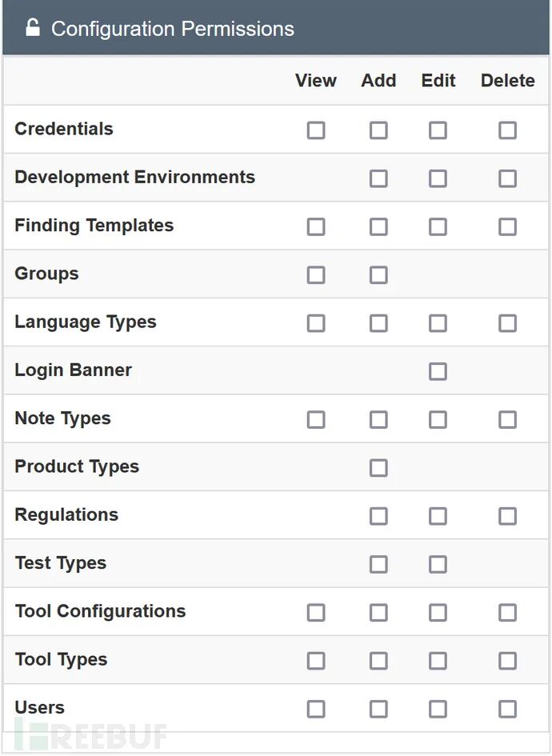Enable View permission for Credentials
The width and height of the screenshot is (552, 756).
coord(316,130)
